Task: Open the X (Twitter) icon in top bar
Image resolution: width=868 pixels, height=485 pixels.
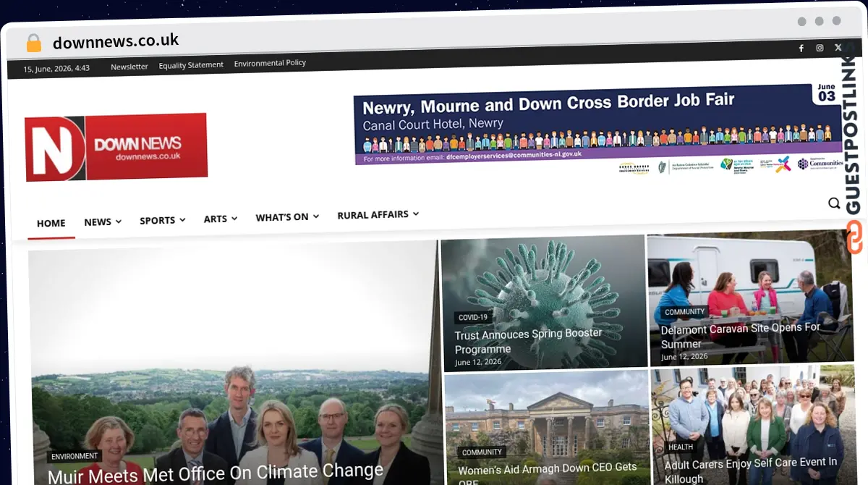Action: (838, 47)
